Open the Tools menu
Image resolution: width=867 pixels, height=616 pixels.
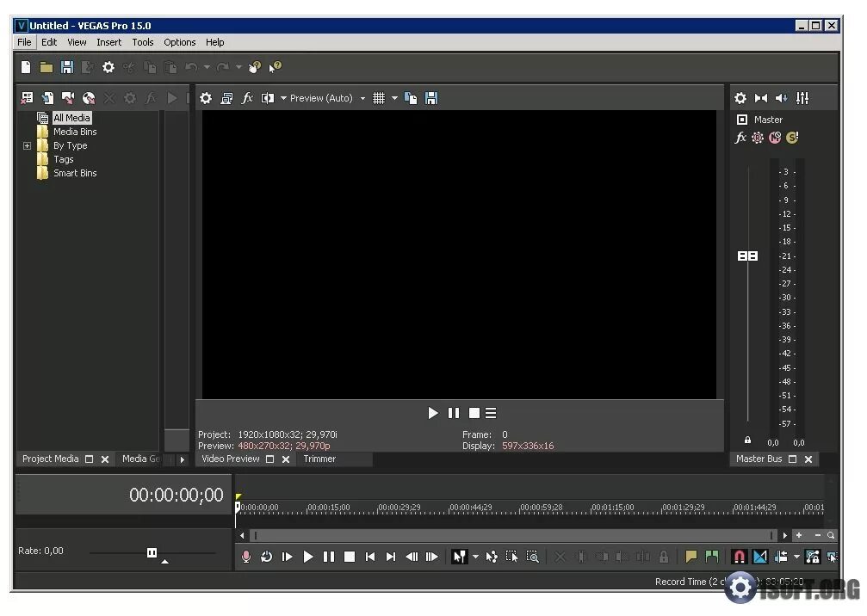143,42
